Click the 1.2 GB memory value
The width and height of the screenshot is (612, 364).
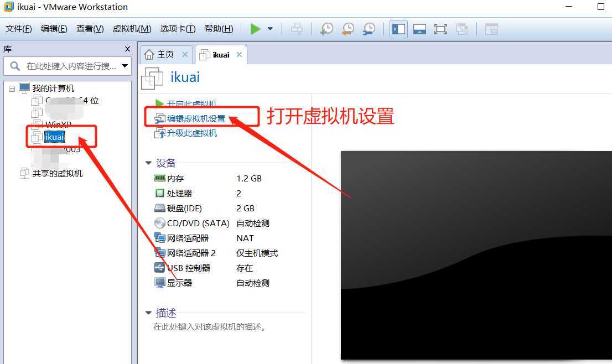point(249,178)
